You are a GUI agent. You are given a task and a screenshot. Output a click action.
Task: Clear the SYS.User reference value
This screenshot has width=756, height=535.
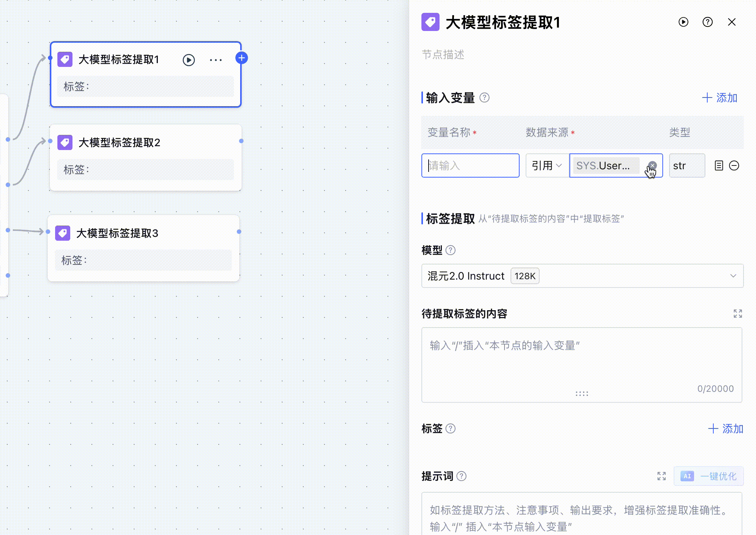(652, 165)
